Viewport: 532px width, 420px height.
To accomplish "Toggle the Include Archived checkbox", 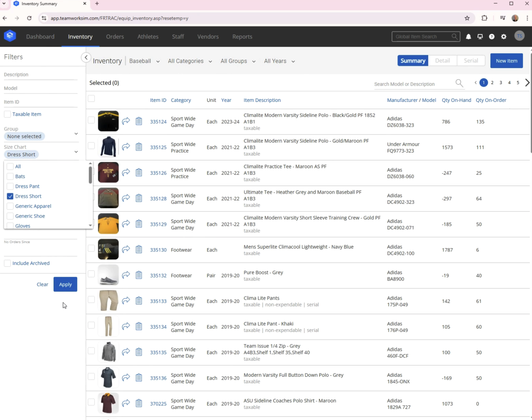I will [7, 263].
